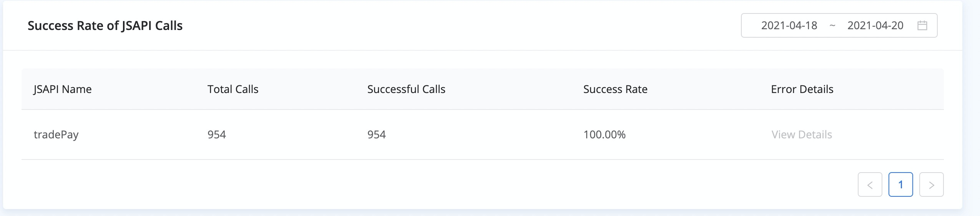The image size is (980, 216).
Task: Click the 100.00% success rate value
Action: (605, 135)
